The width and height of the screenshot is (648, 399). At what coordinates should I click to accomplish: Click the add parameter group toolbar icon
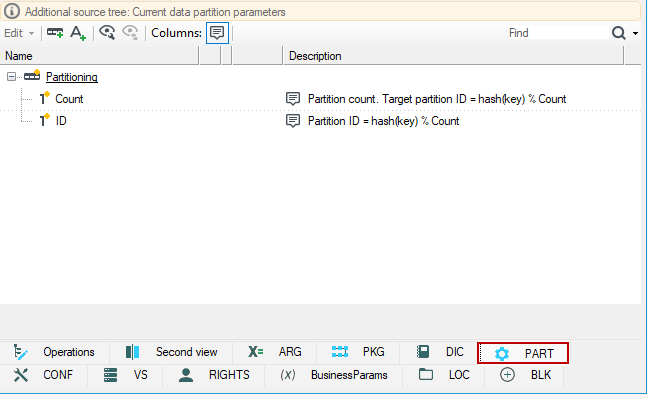coord(55,33)
